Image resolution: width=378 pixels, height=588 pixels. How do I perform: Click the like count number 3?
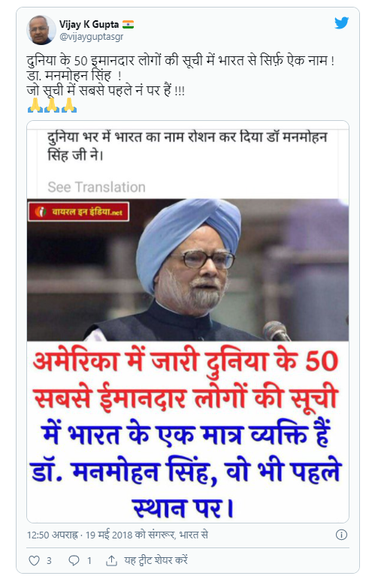click(49, 561)
